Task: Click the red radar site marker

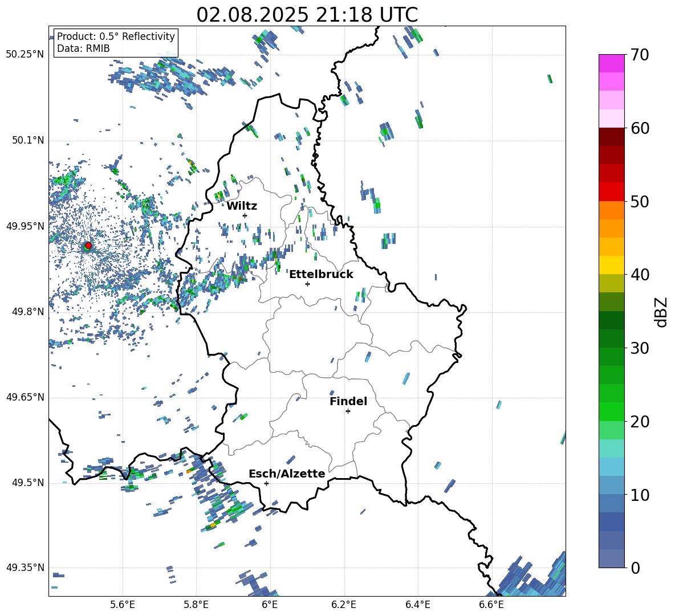Action: click(88, 246)
